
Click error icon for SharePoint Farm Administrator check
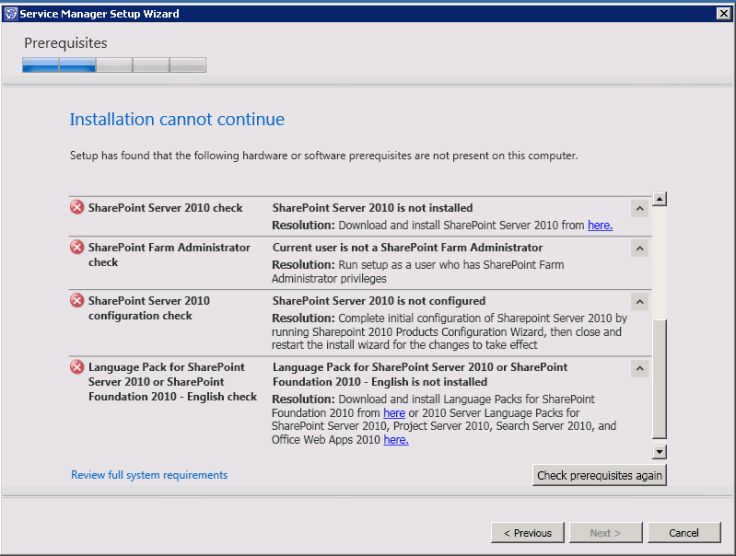coord(77,247)
